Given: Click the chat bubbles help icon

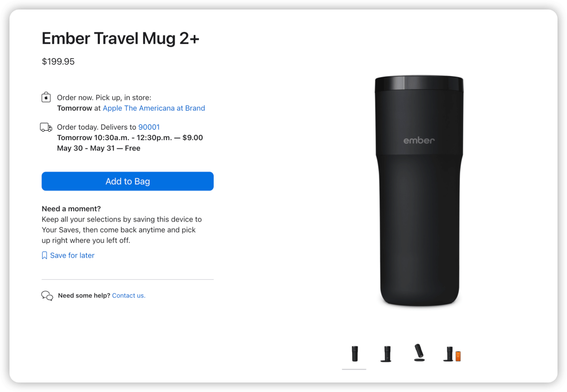Looking at the screenshot, I should 47,295.
